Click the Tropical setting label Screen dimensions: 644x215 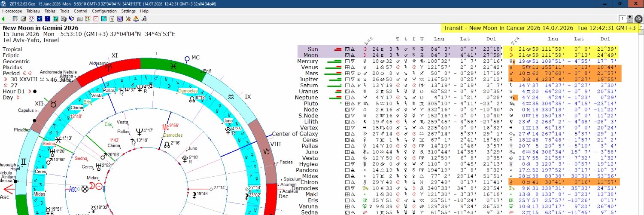[12, 49]
